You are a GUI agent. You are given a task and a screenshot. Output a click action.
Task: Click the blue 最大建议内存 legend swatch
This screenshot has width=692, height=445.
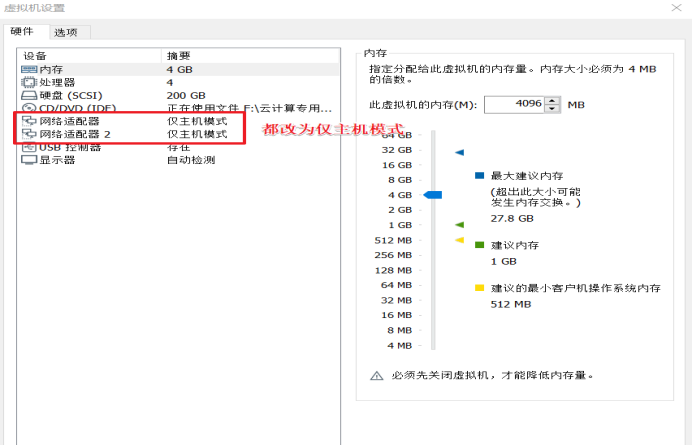point(479,175)
